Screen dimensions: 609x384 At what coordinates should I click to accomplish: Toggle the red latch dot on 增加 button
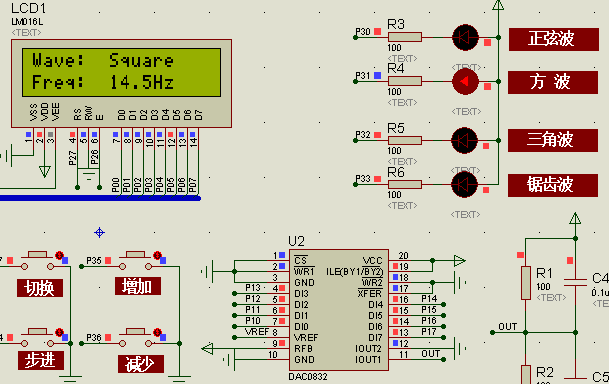pyautogui.click(x=157, y=255)
